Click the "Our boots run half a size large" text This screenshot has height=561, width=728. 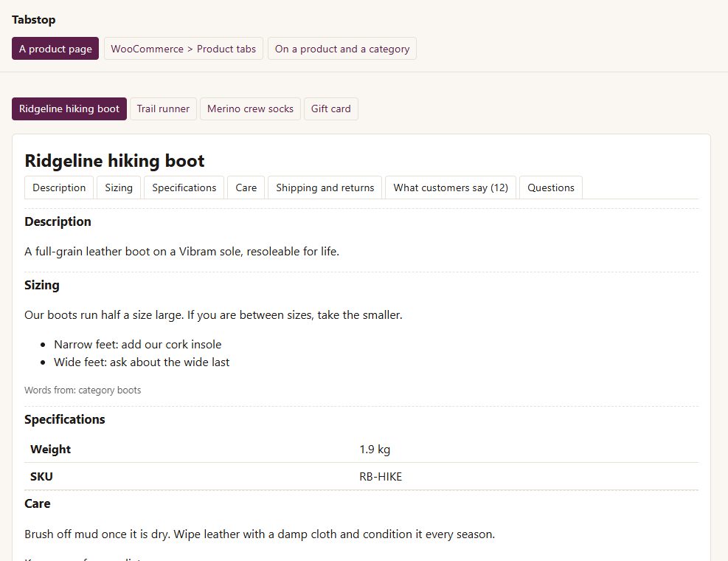click(214, 315)
